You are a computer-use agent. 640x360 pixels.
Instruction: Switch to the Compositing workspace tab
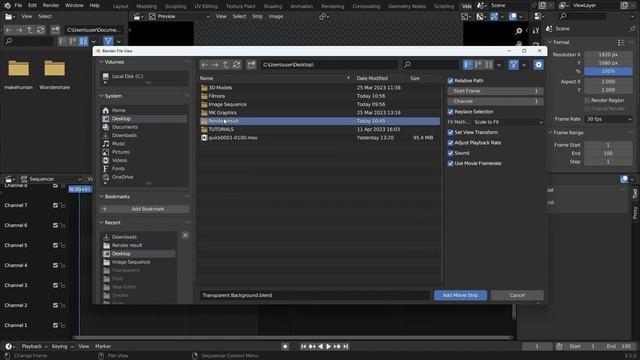[x=366, y=6]
